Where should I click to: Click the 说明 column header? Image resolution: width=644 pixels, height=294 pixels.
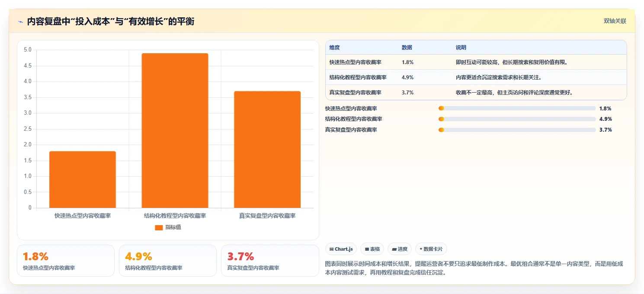tap(461, 48)
